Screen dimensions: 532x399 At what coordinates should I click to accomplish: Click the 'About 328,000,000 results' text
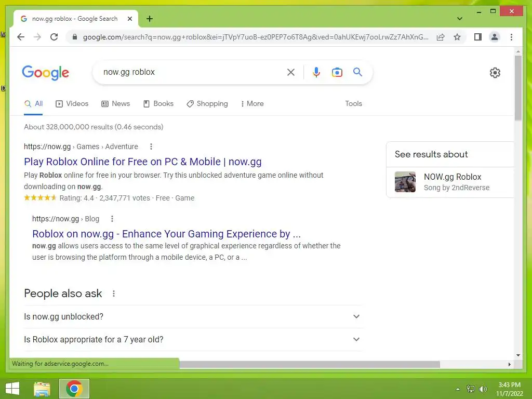point(94,127)
